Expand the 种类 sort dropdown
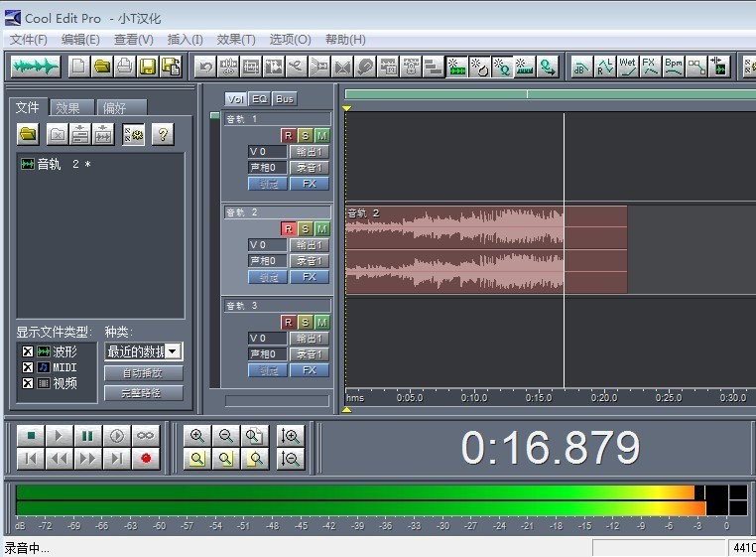This screenshot has height=557, width=756. click(173, 351)
